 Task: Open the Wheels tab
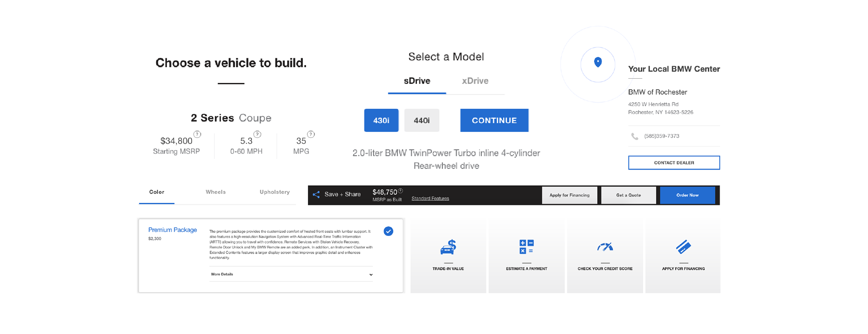click(216, 192)
